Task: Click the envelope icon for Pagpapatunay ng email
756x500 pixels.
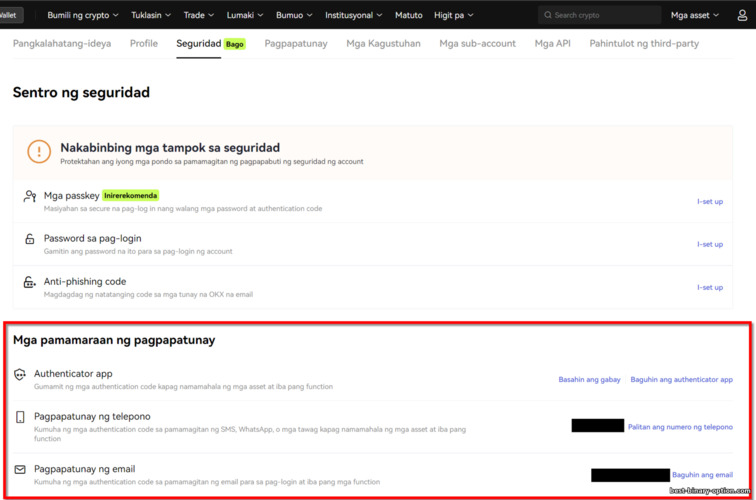Action: click(x=20, y=469)
